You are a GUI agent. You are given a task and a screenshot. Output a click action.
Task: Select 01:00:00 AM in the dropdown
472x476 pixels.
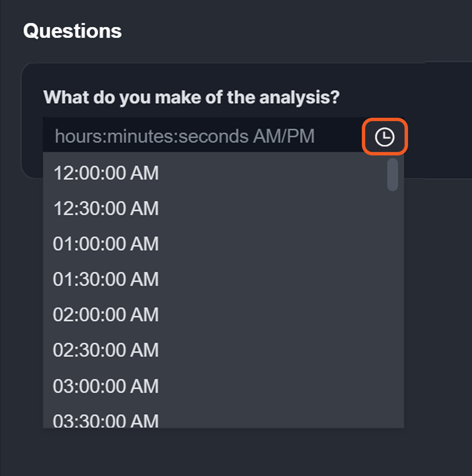click(x=106, y=244)
